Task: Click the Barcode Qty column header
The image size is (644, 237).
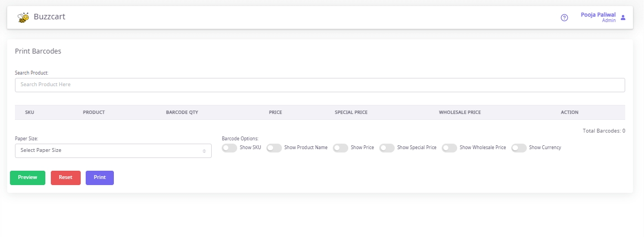Action: (x=182, y=113)
